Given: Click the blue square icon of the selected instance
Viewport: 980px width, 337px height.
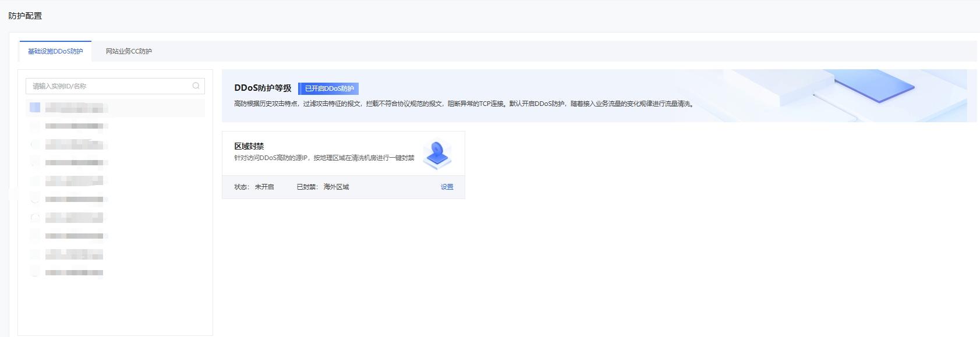Looking at the screenshot, I should [35, 108].
